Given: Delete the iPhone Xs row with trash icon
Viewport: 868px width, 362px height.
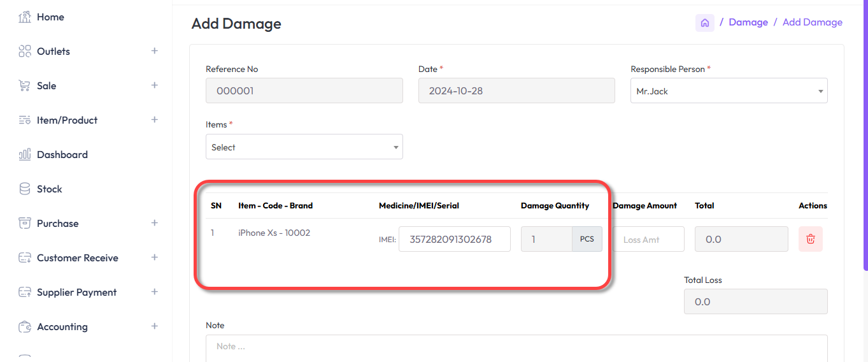Looking at the screenshot, I should (810, 239).
